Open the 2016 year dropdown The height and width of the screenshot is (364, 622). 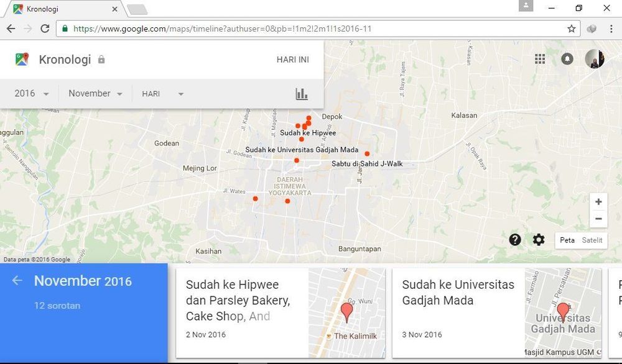32,93
